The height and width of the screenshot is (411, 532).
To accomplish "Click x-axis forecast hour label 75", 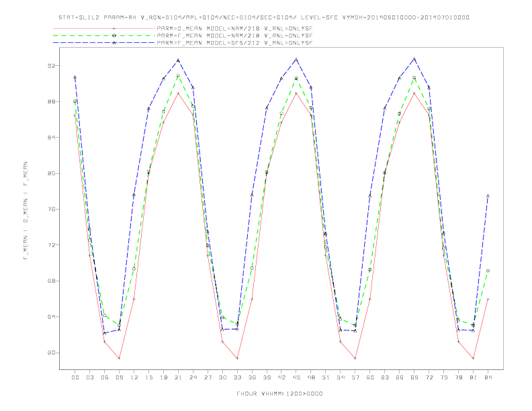I will click(x=444, y=377).
